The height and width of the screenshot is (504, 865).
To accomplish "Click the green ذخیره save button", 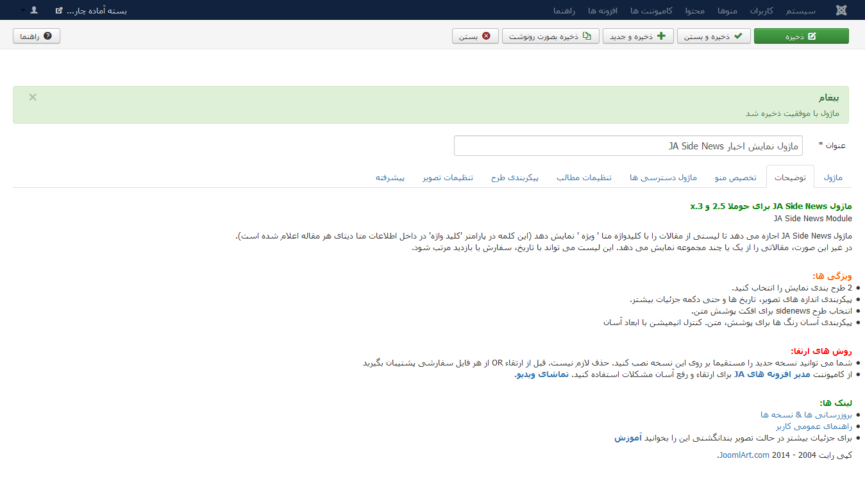I will [x=801, y=36].
